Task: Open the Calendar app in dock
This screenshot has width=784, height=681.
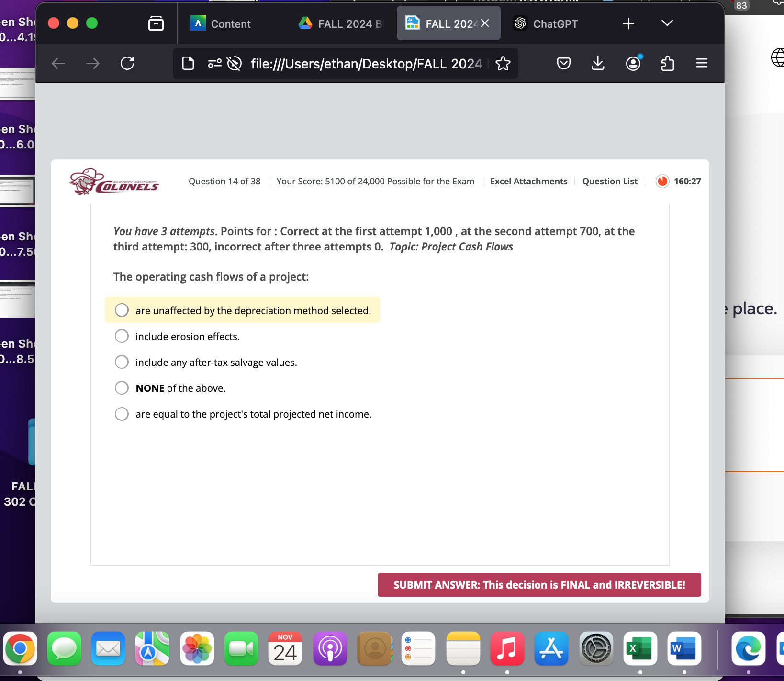Action: click(x=285, y=648)
